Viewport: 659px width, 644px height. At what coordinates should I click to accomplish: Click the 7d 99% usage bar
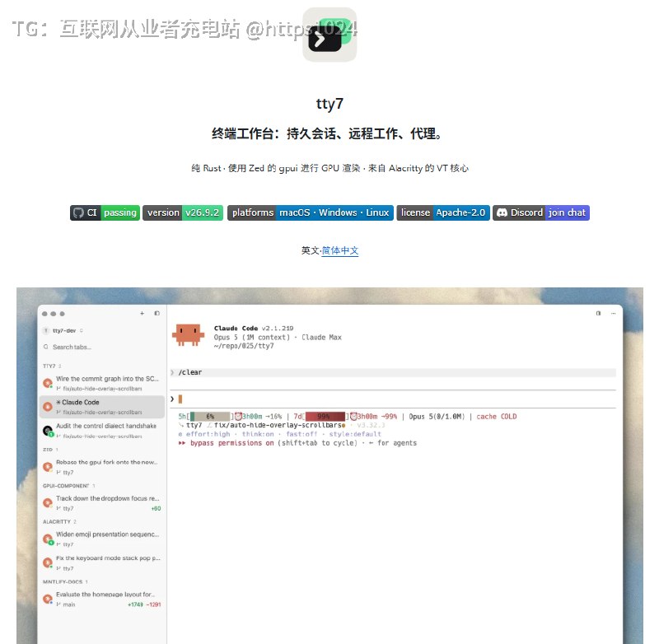(325, 417)
